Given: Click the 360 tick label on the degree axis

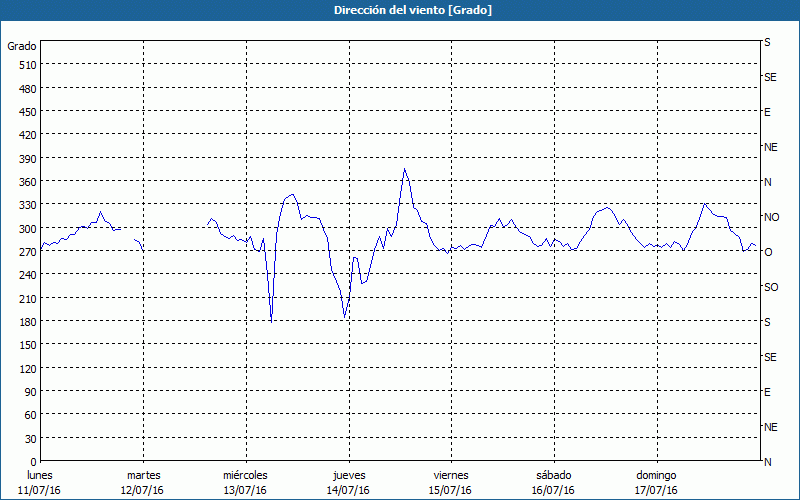Looking at the screenshot, I should click(27, 182).
